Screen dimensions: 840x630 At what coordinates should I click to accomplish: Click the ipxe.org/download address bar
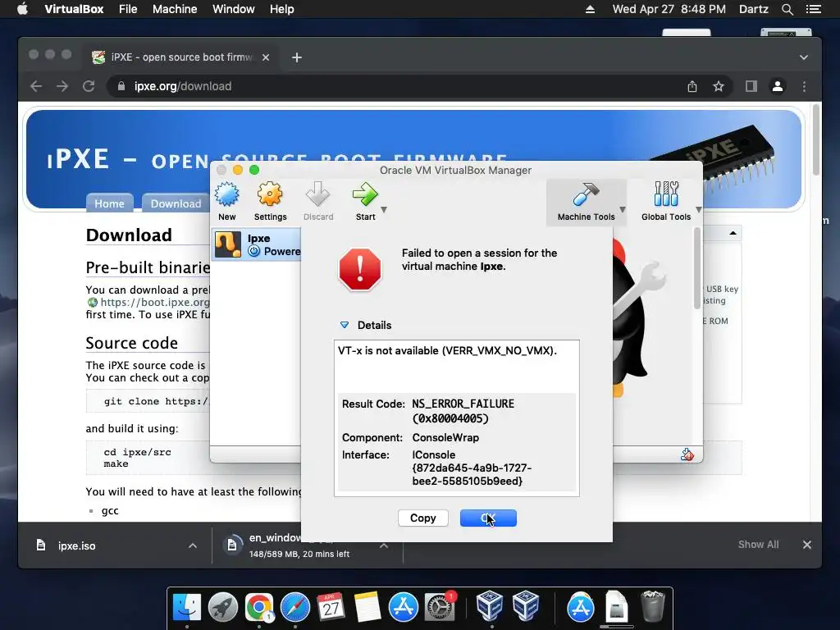[396, 86]
